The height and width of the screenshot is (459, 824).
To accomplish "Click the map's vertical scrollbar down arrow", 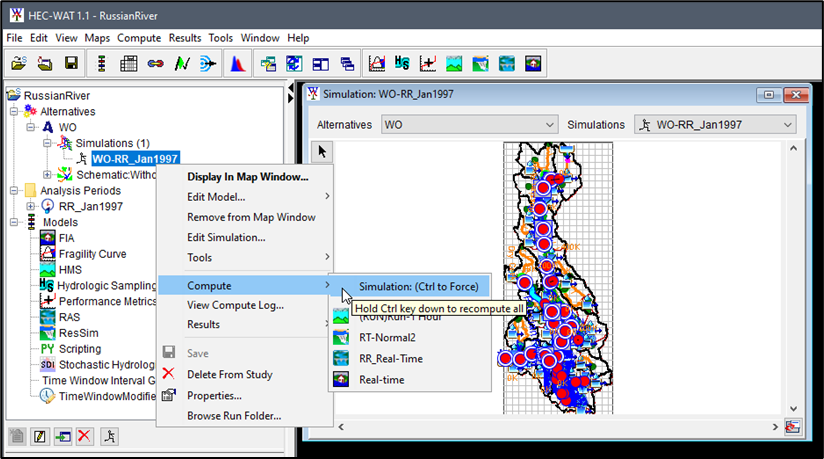I will coord(792,410).
